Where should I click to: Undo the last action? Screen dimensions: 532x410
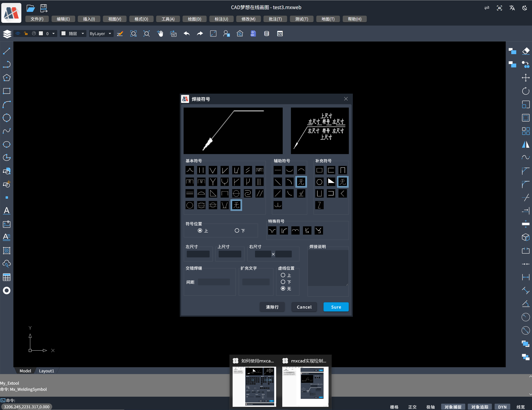pos(187,34)
